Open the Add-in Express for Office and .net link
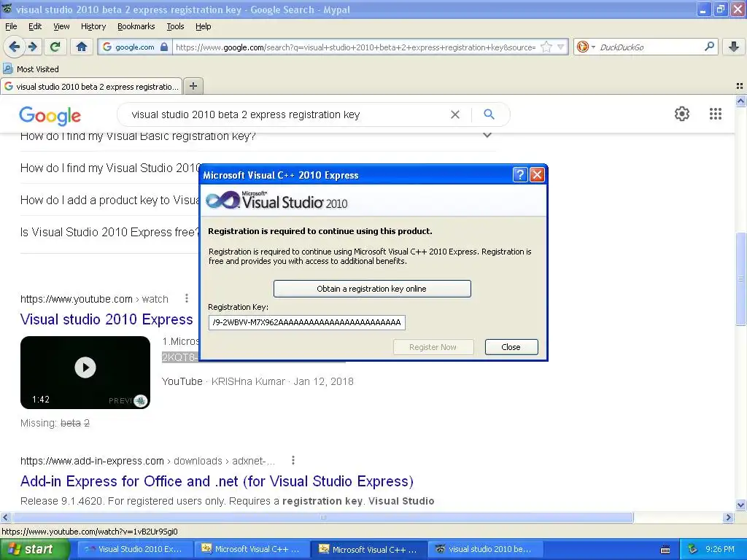747x560 pixels. click(217, 481)
